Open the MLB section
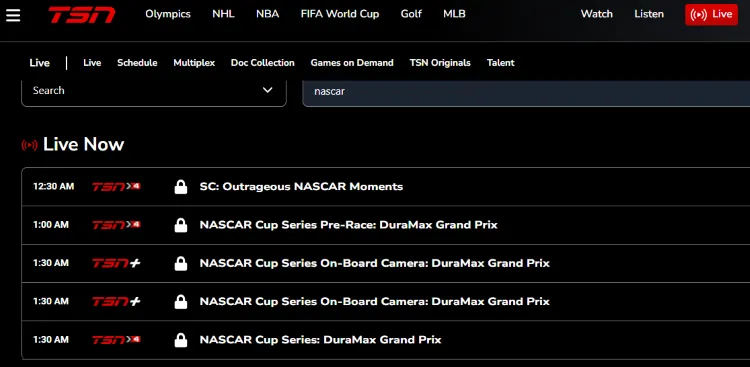Viewport: 750px width, 367px height. point(454,14)
